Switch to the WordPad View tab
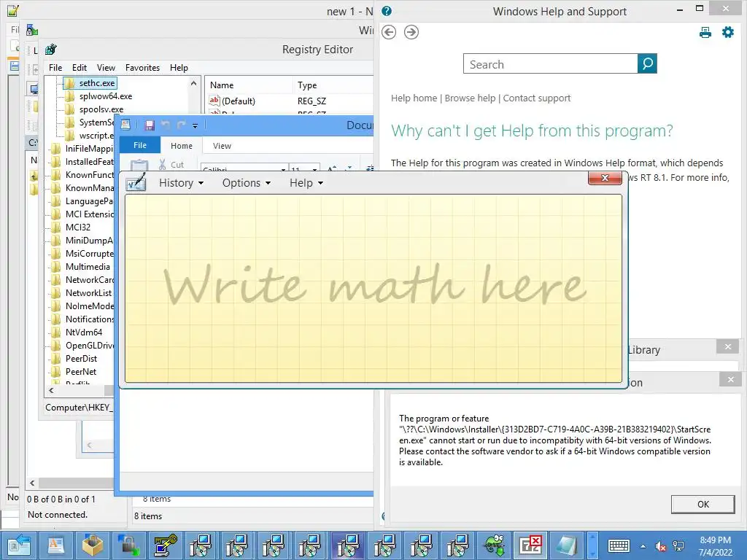This screenshot has width=747, height=560. click(222, 146)
